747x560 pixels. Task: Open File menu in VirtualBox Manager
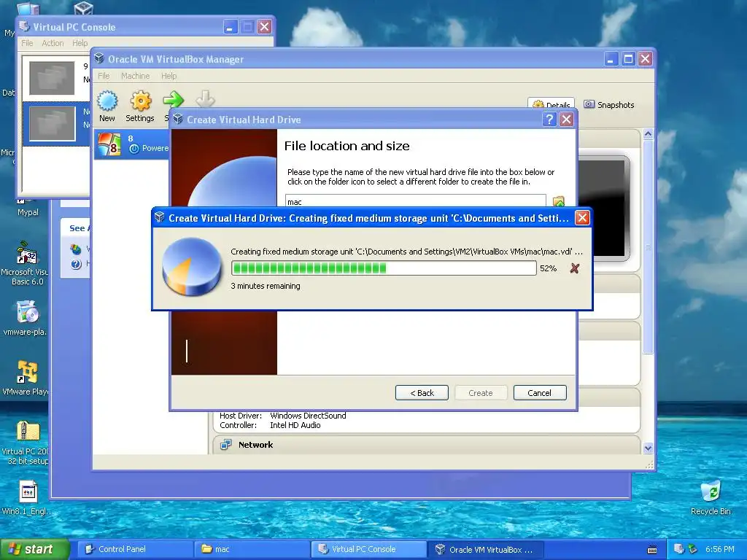pos(104,76)
